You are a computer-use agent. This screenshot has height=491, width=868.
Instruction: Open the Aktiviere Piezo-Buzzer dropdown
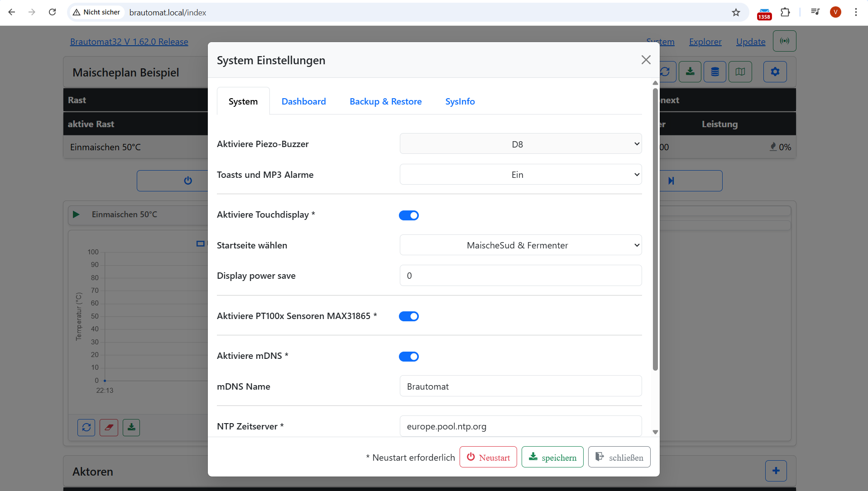[x=520, y=144]
